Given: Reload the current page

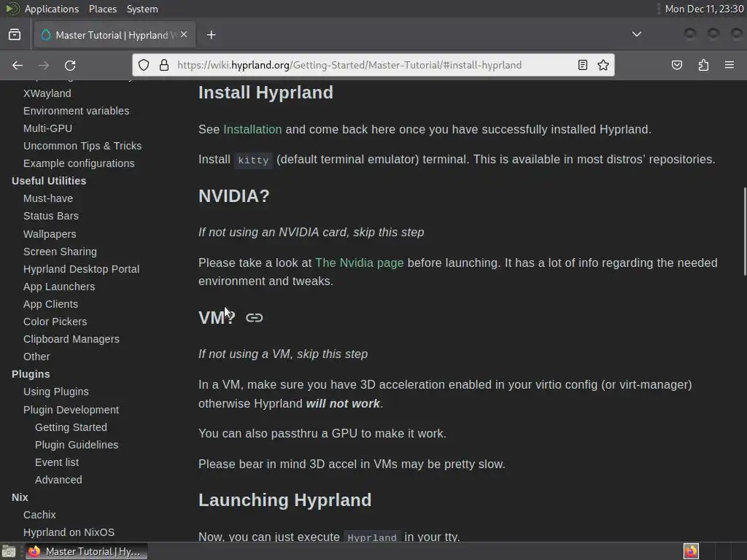Looking at the screenshot, I should click(70, 65).
